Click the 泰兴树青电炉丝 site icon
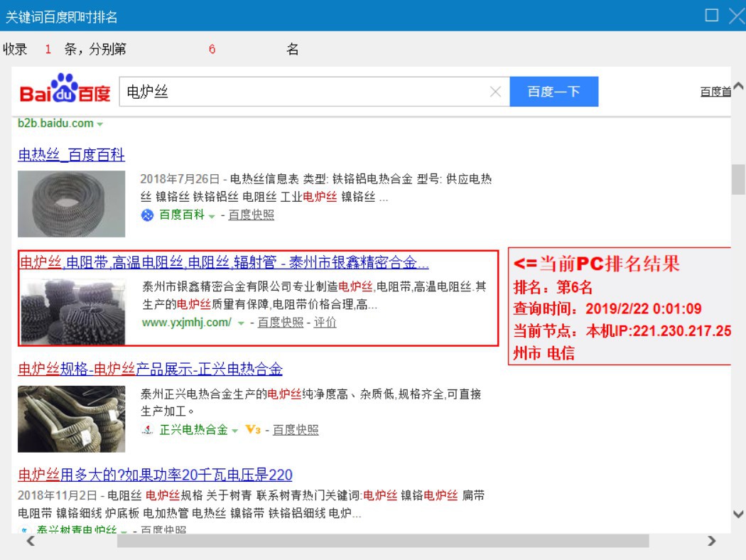This screenshot has width=746, height=560. pyautogui.click(x=23, y=529)
